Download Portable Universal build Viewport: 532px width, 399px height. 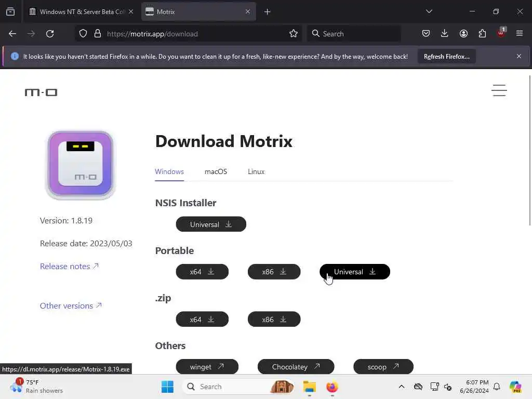355,272
